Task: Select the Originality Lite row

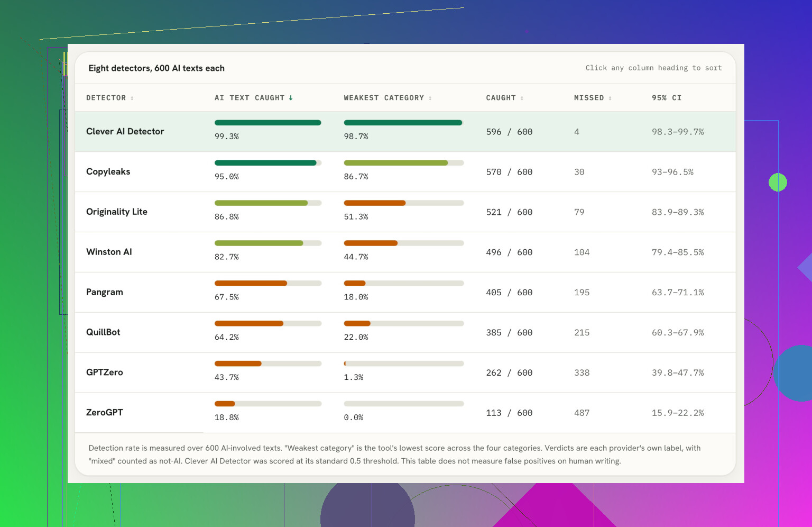Action: click(405, 212)
